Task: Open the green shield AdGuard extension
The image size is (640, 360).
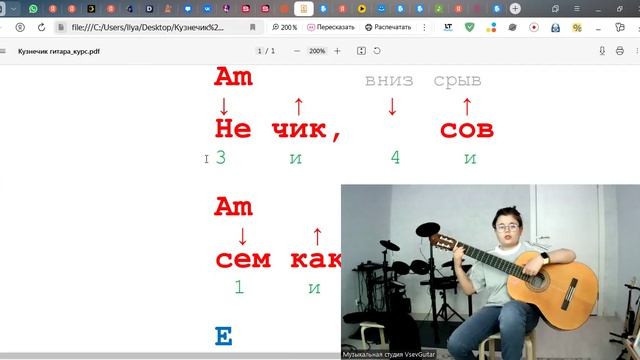Action: coord(470,27)
